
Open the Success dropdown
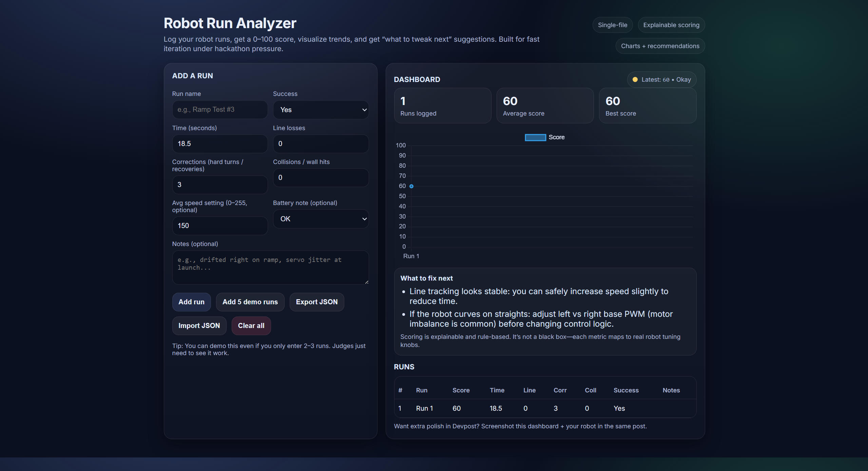pyautogui.click(x=320, y=110)
